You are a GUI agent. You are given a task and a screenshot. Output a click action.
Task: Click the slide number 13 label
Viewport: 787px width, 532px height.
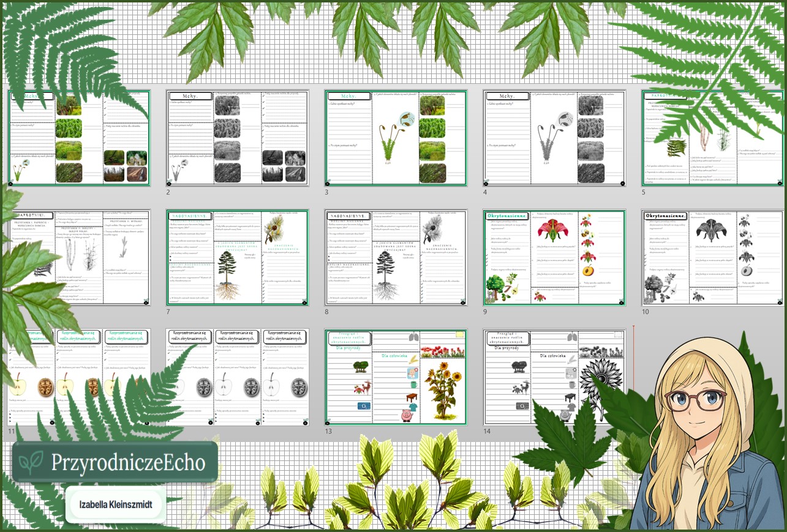(329, 431)
